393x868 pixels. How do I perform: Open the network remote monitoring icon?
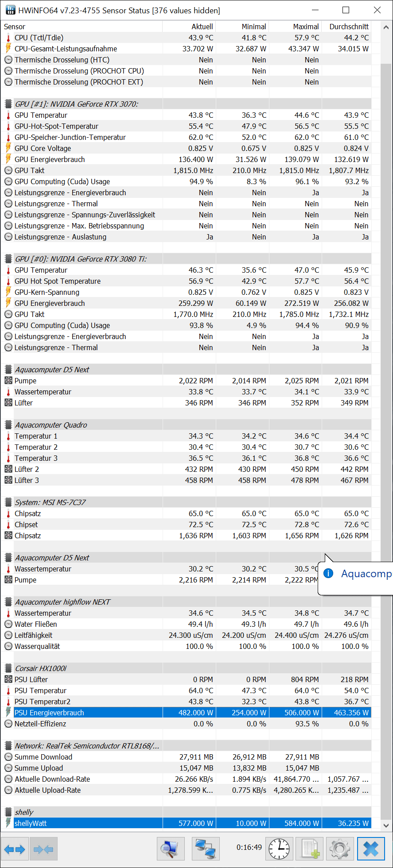click(x=206, y=849)
